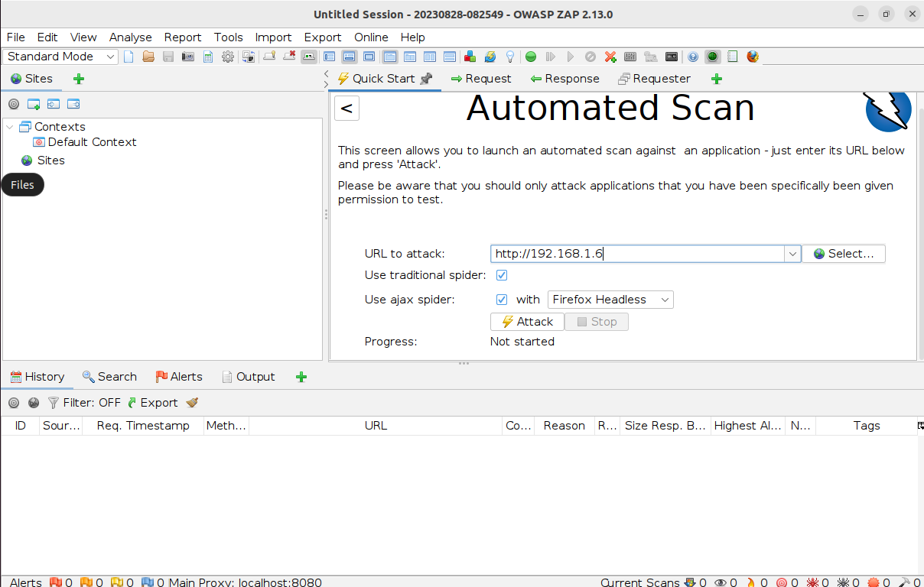Image resolution: width=924 pixels, height=587 pixels.
Task: Click the broom clear history icon
Action: click(x=192, y=403)
